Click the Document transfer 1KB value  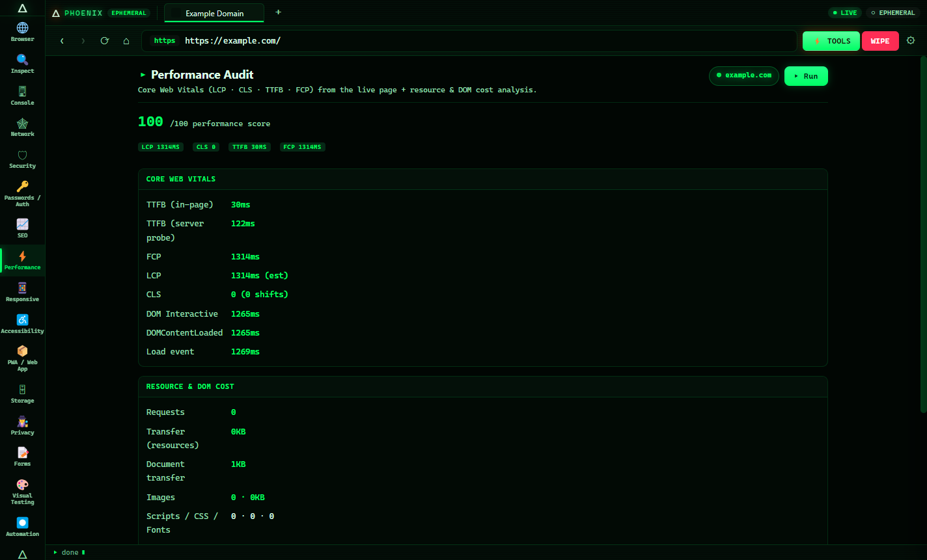tap(238, 464)
